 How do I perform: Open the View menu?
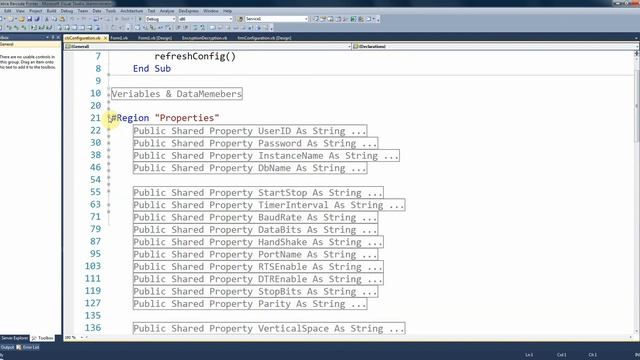click(x=20, y=11)
